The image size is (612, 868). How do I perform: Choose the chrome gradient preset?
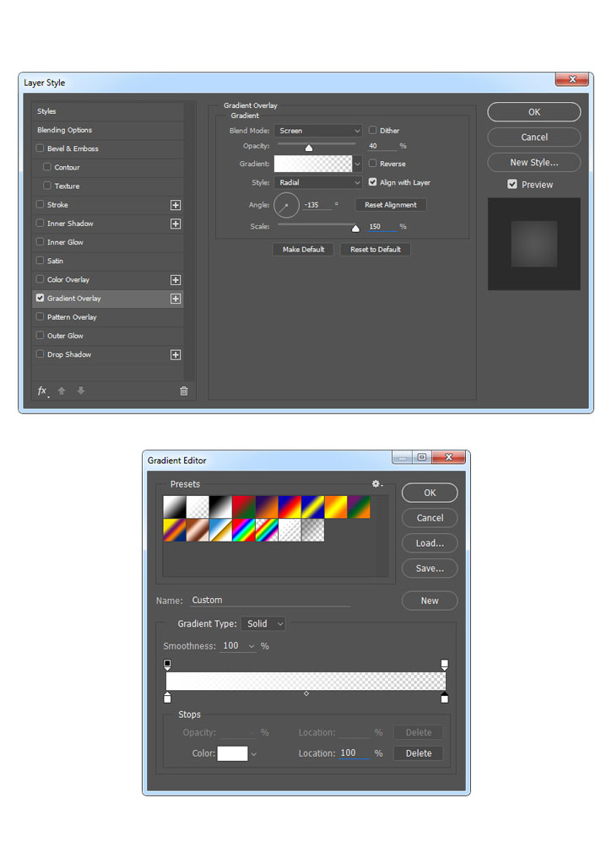coord(220,531)
